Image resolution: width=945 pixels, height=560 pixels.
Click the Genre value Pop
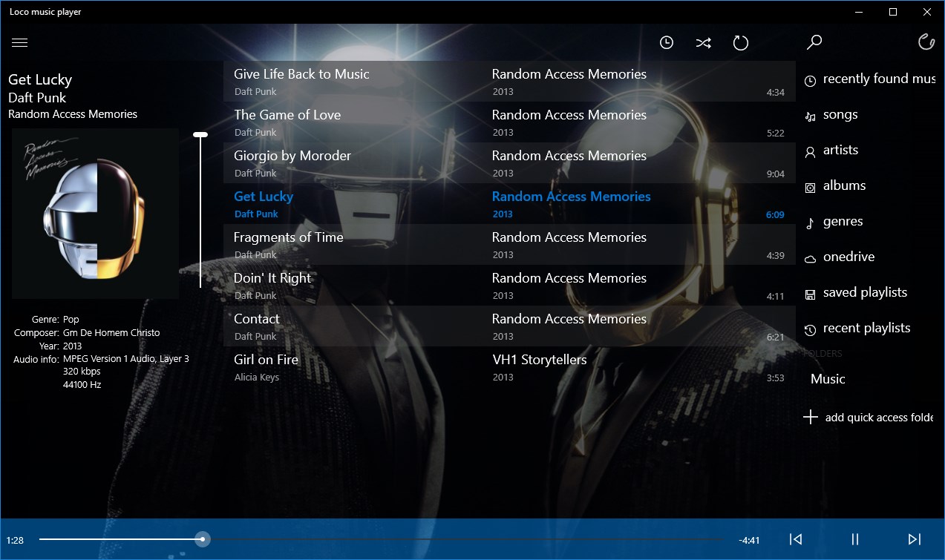[71, 320]
